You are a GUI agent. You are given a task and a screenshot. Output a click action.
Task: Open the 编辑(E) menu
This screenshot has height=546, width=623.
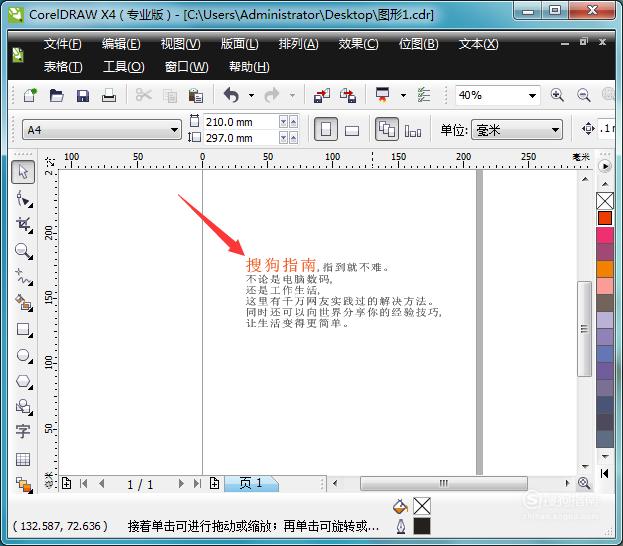click(x=121, y=44)
